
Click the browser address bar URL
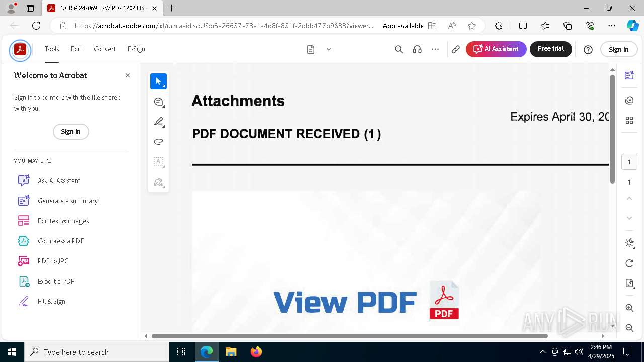pyautogui.click(x=224, y=26)
